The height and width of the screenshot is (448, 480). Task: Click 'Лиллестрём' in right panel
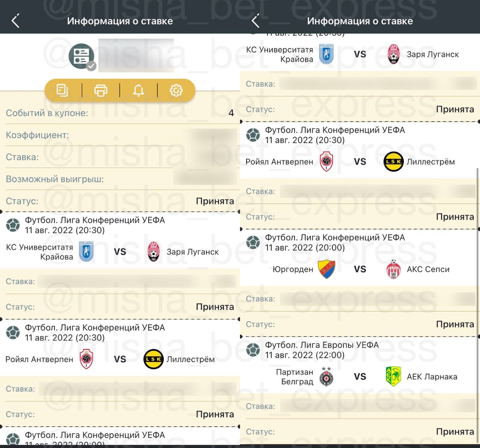click(431, 162)
